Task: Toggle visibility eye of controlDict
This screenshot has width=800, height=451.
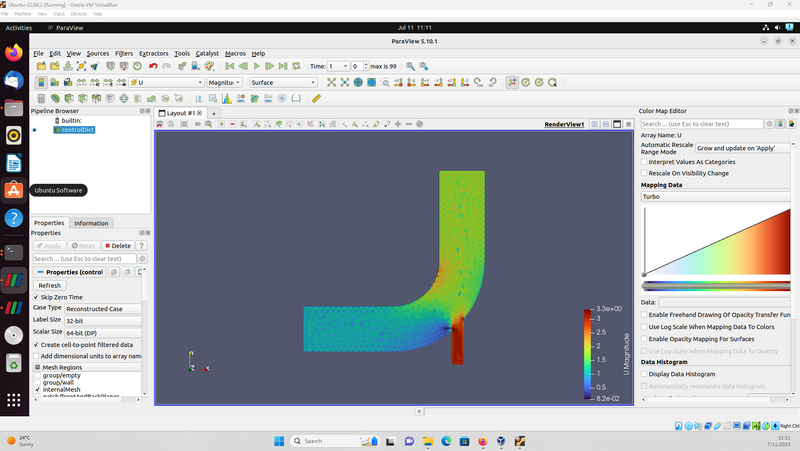Action: pyautogui.click(x=35, y=130)
